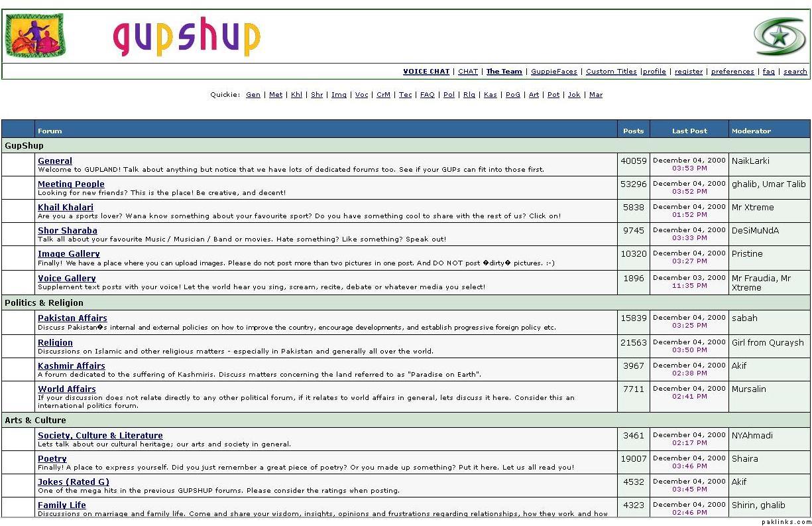Open the preferences link

coord(732,72)
